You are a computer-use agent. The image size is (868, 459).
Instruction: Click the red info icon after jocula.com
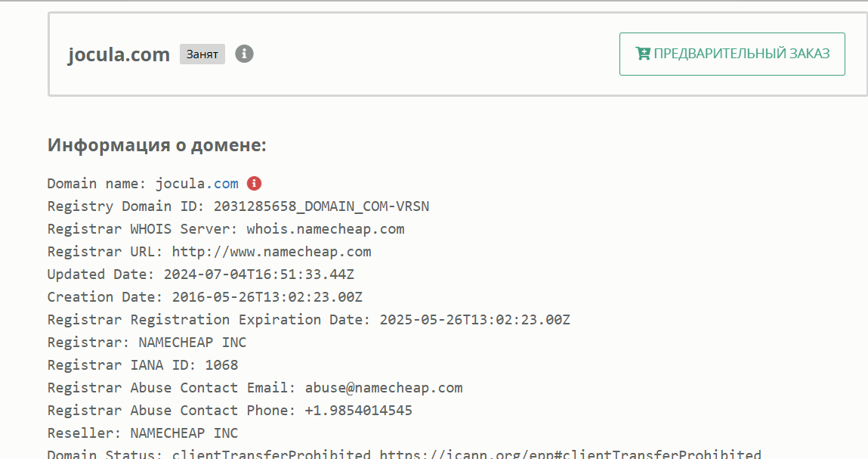click(x=254, y=184)
